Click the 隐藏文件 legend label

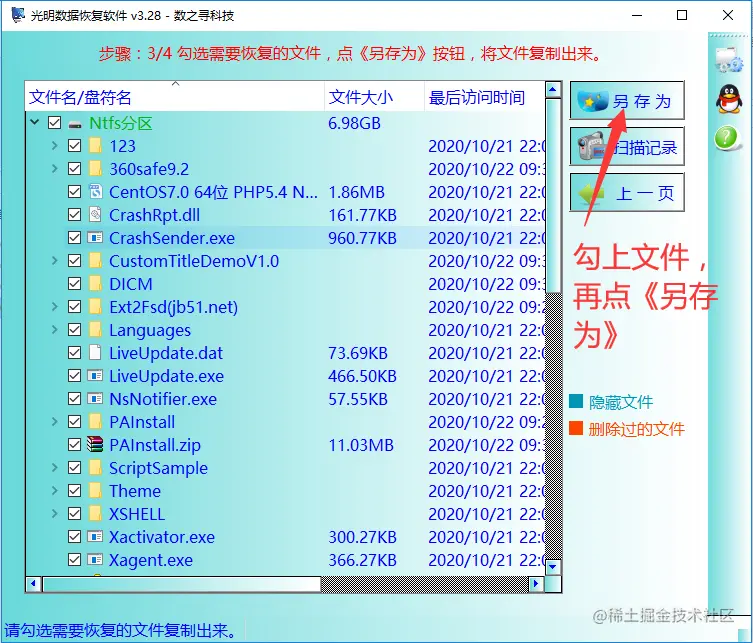pyautogui.click(x=620, y=402)
